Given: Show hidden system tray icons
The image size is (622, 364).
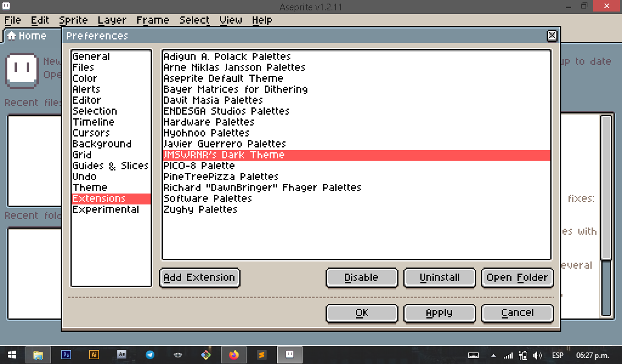Looking at the screenshot, I should coord(493,355).
